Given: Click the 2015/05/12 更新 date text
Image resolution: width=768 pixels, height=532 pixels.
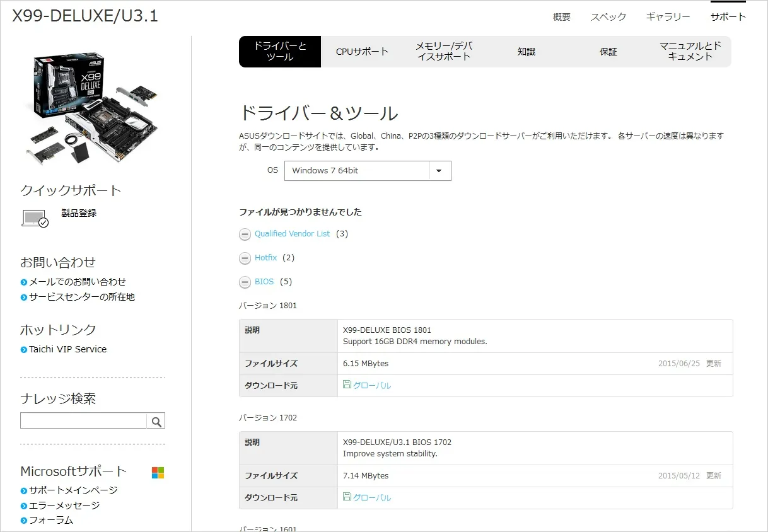Looking at the screenshot, I should click(x=690, y=476).
